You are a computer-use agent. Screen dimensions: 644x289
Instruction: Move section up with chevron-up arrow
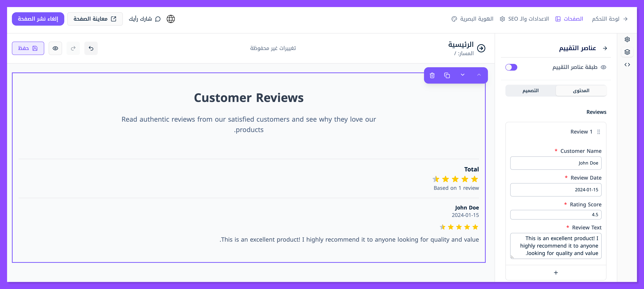pyautogui.click(x=479, y=75)
